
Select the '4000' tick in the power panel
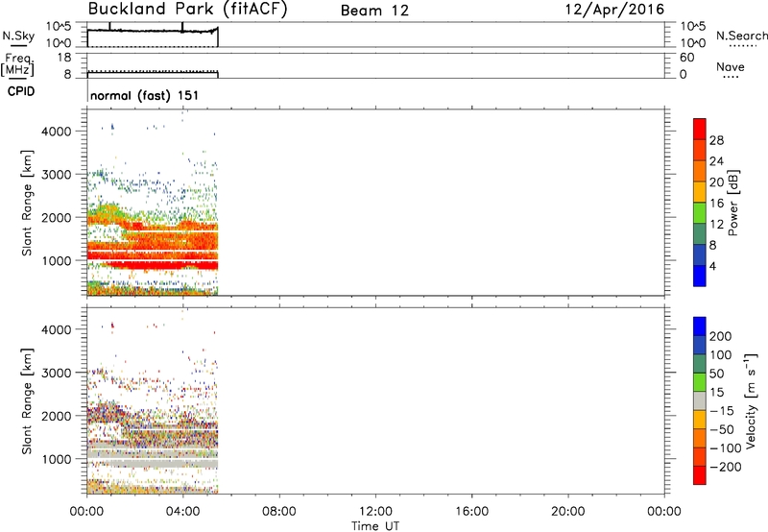(56, 132)
